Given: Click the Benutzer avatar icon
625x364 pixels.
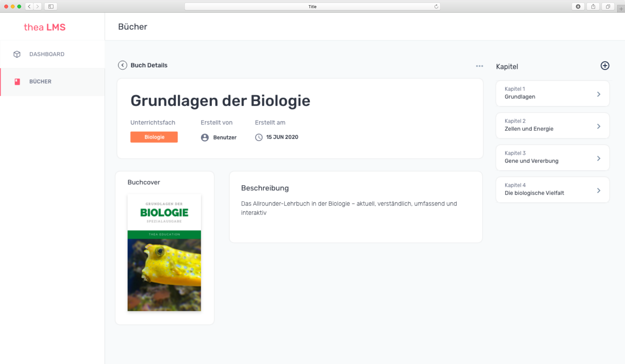Looking at the screenshot, I should pos(205,138).
